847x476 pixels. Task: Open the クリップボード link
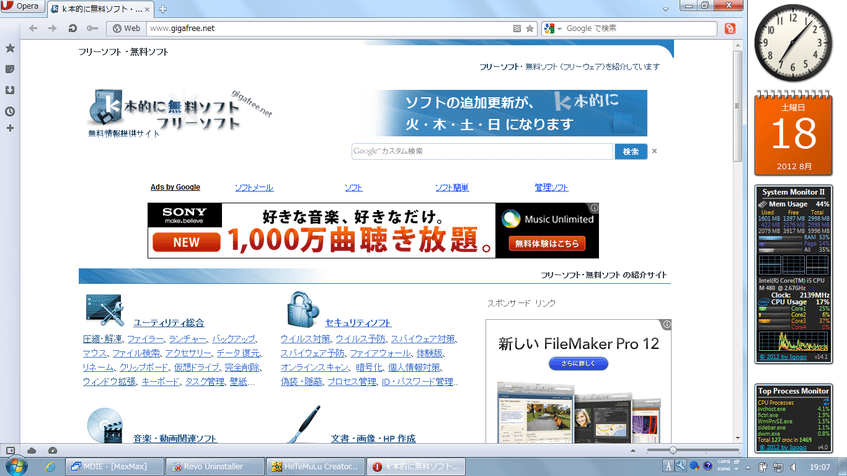144,367
